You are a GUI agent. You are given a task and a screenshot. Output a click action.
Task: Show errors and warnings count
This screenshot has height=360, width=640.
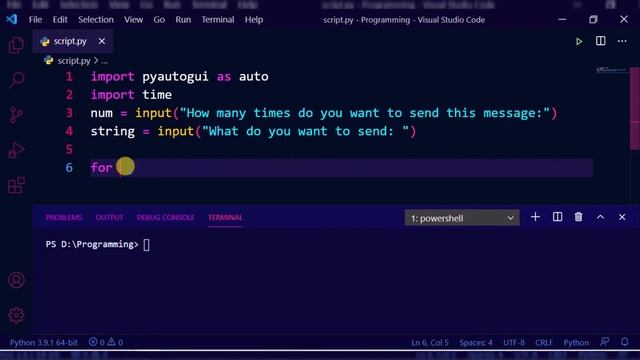106,342
